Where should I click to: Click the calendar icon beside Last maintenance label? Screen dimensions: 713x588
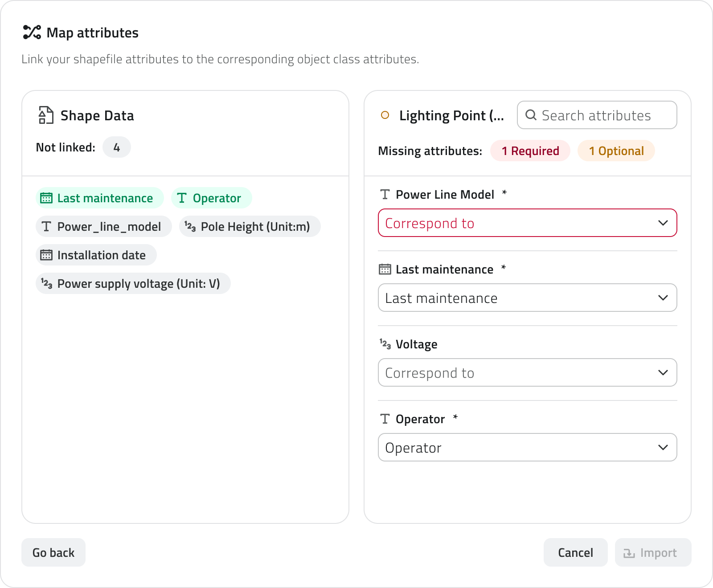(x=385, y=269)
